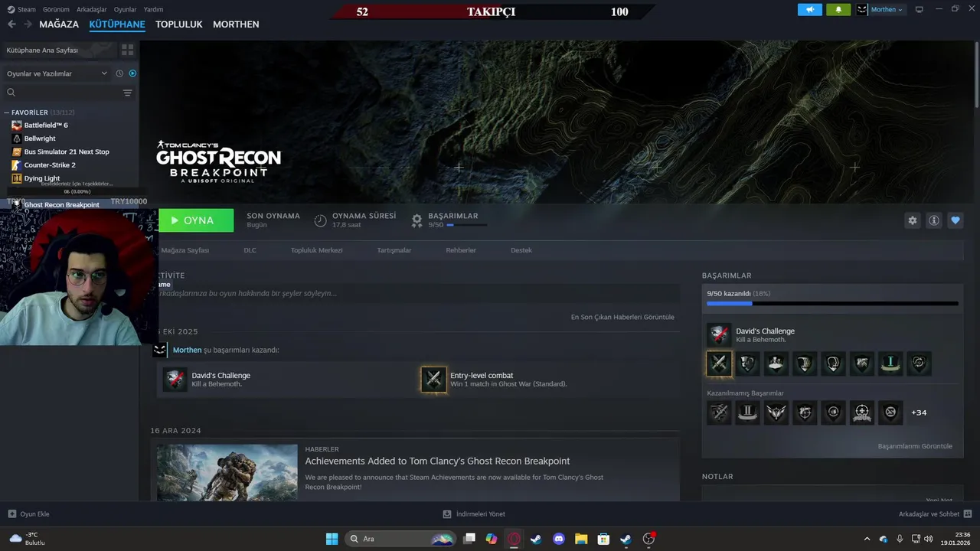The height and width of the screenshot is (551, 980).
Task: Open the Destek link
Action: 521,250
